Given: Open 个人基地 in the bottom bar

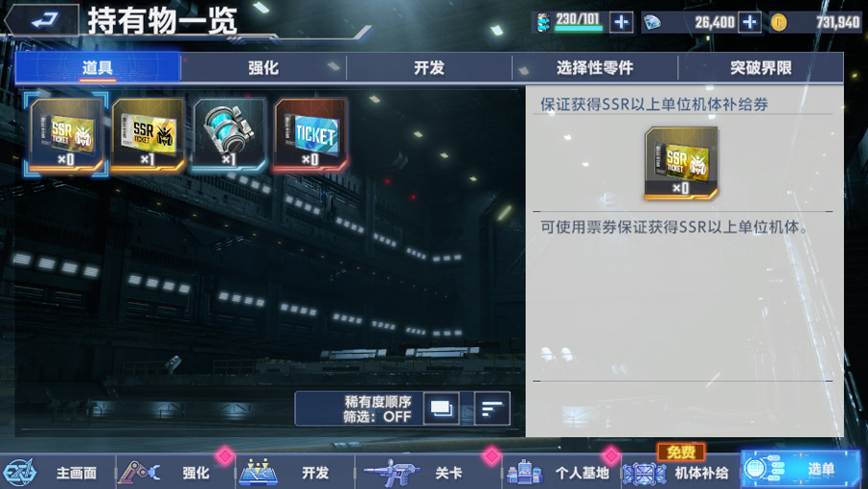Looking at the screenshot, I should tap(560, 473).
